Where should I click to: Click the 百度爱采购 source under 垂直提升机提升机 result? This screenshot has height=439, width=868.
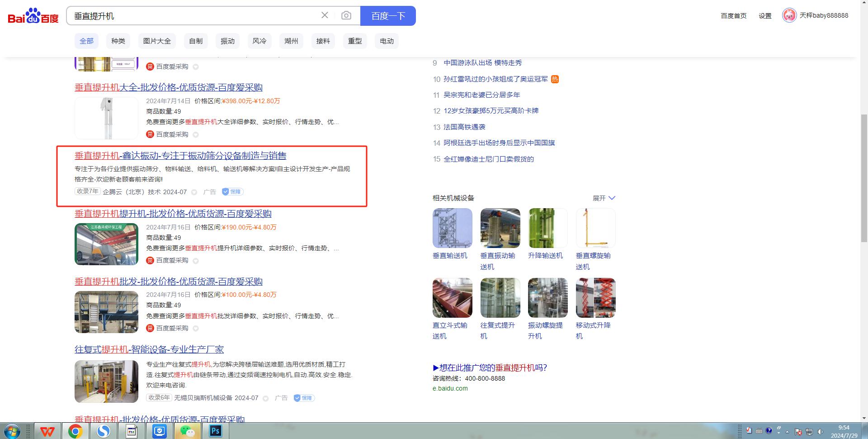pyautogui.click(x=172, y=261)
